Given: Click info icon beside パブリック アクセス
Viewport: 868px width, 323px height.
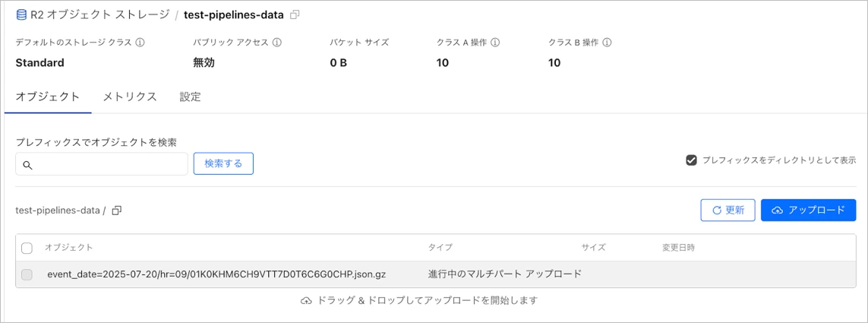Looking at the screenshot, I should click(x=277, y=43).
